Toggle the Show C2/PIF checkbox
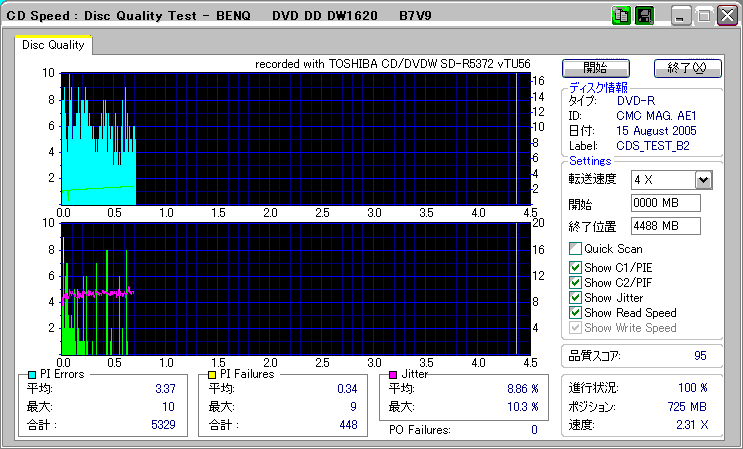This screenshot has width=743, height=449. 575,283
